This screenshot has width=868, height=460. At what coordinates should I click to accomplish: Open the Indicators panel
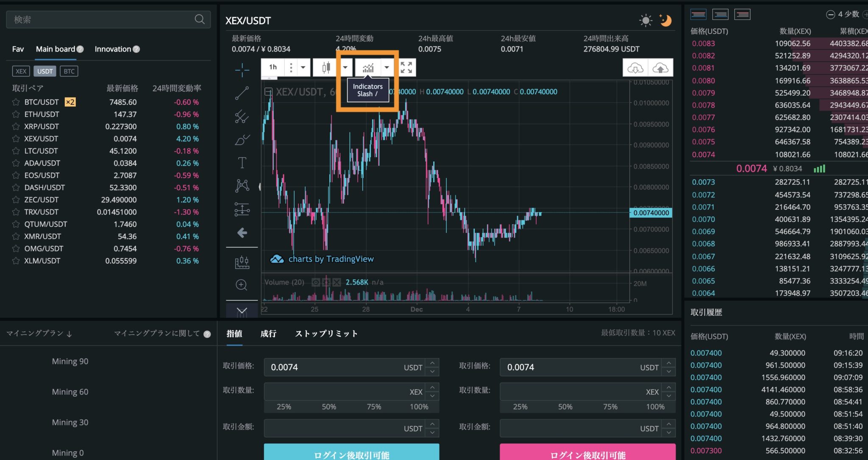[x=368, y=67]
